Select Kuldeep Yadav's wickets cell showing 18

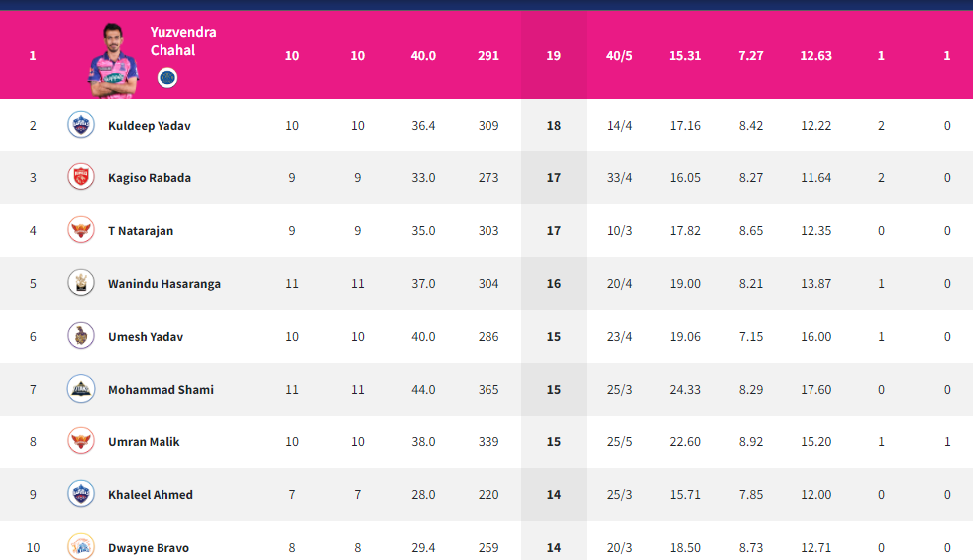[x=553, y=126]
